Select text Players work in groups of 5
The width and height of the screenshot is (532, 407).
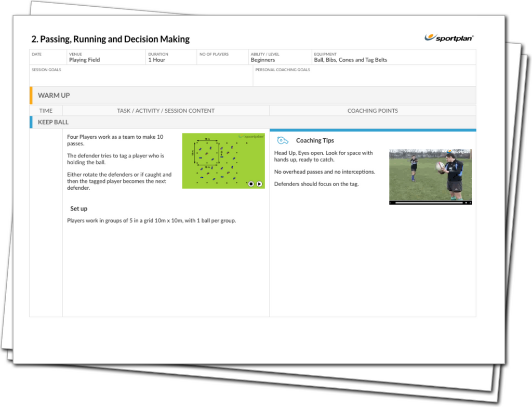pyautogui.click(x=151, y=220)
